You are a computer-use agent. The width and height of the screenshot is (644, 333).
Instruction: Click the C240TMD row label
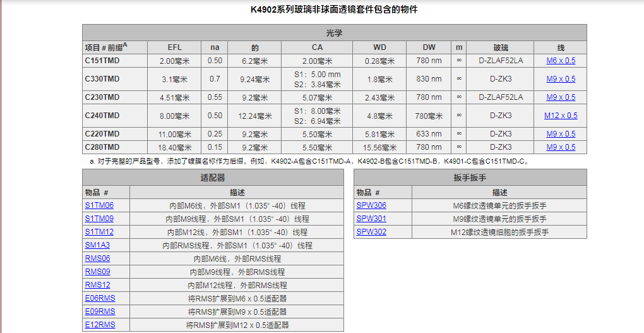coord(102,116)
